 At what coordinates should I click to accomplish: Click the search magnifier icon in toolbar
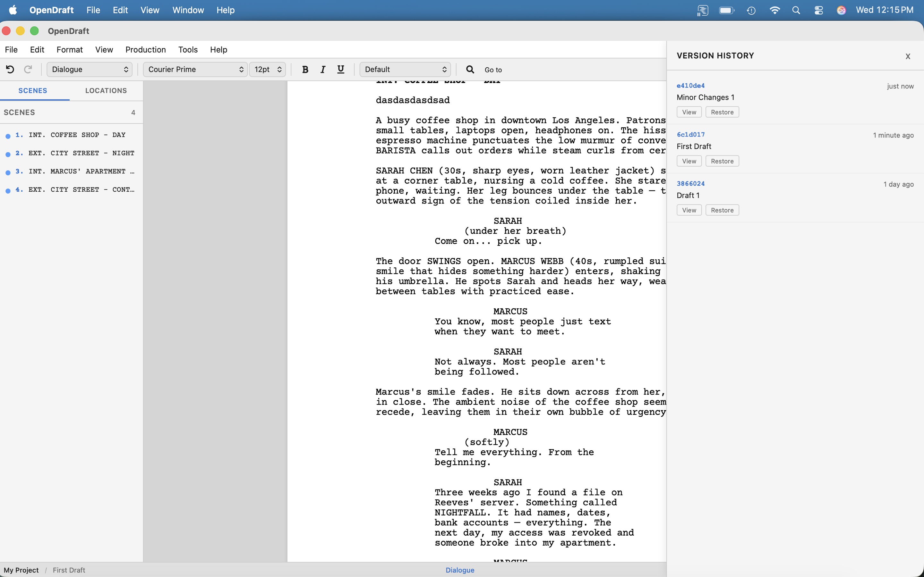point(470,70)
